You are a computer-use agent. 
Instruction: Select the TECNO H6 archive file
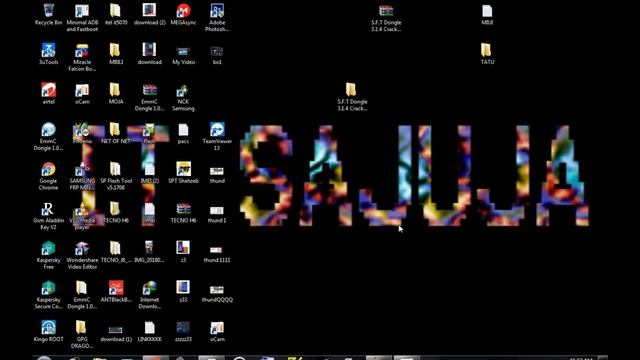183,209
